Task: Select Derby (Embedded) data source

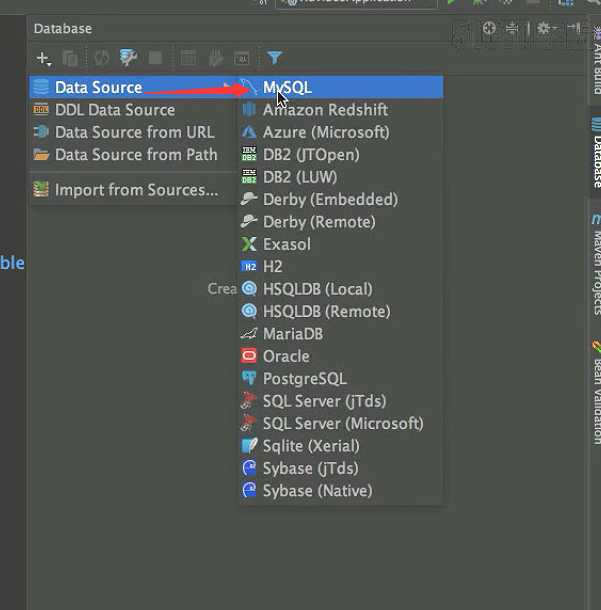Action: [341, 200]
